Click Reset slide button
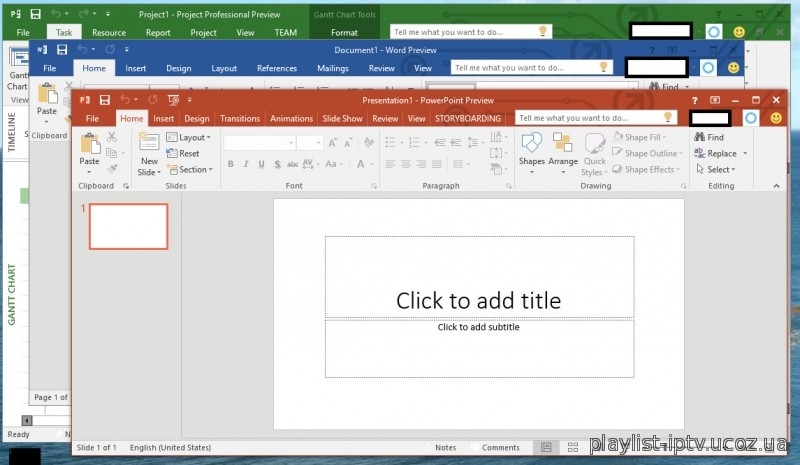The width and height of the screenshot is (800, 465). [x=183, y=153]
